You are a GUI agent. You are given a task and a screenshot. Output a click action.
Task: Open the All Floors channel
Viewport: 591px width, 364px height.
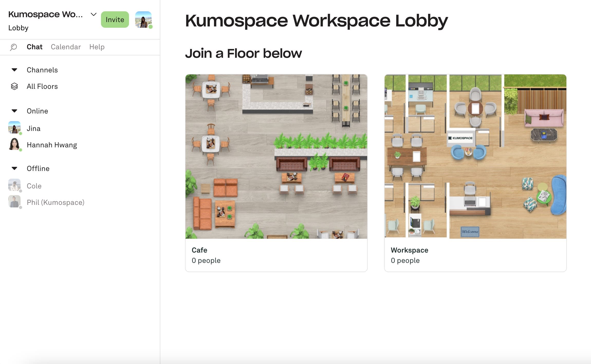click(x=42, y=87)
